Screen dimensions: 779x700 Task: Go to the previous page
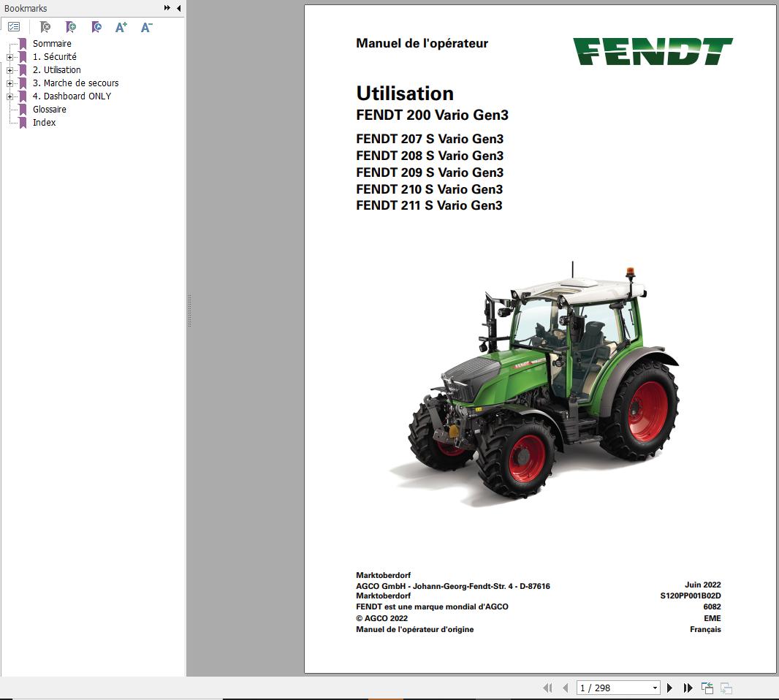[565, 688]
